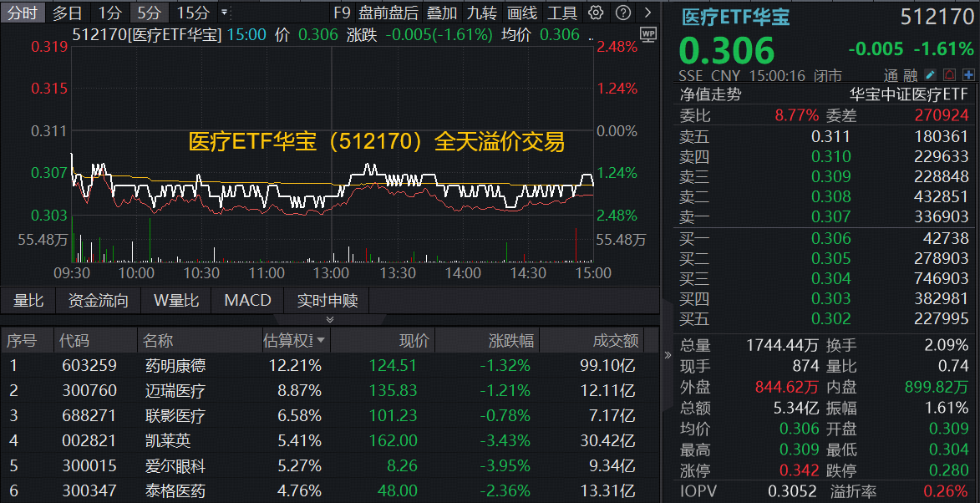Click the 10:30 time axis label
Screen dimensions: 980x503
coord(201,274)
